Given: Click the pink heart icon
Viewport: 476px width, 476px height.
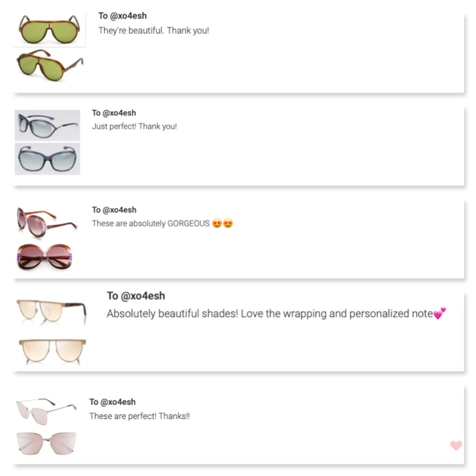Looking at the screenshot, I should [x=456, y=446].
